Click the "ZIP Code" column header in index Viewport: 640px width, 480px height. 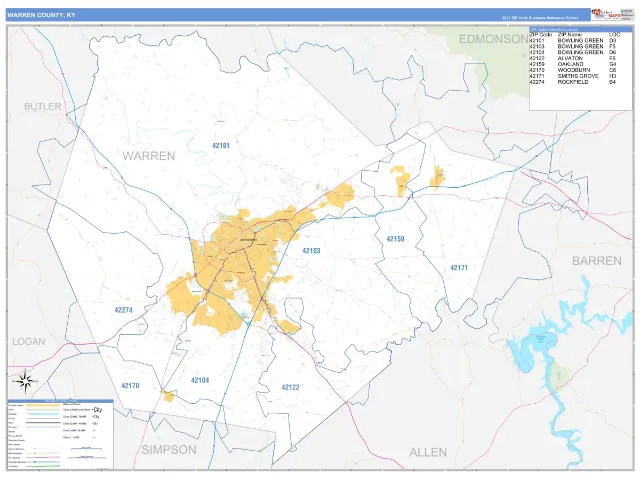(541, 35)
